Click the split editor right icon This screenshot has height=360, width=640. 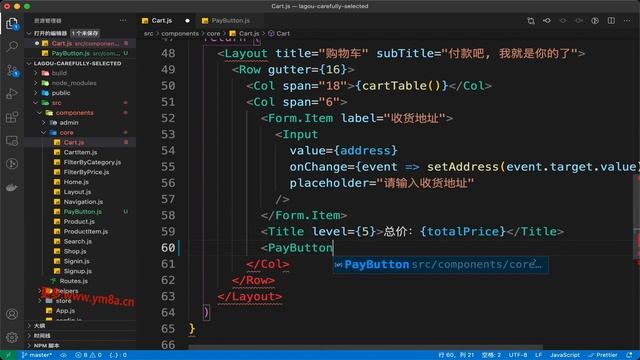point(611,20)
